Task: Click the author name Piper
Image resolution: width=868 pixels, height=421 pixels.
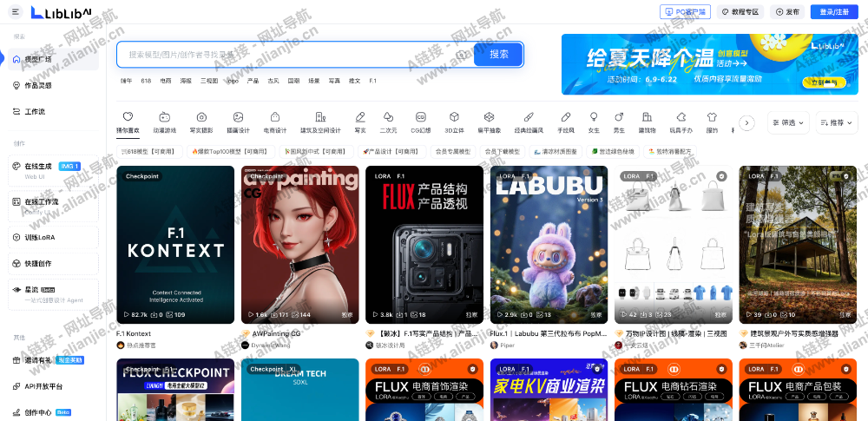Action: coord(507,345)
